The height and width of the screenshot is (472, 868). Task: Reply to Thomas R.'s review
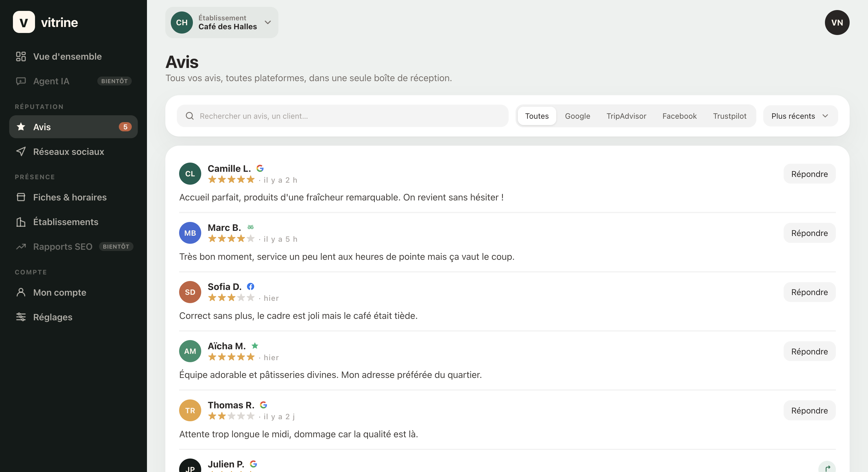[809, 410]
